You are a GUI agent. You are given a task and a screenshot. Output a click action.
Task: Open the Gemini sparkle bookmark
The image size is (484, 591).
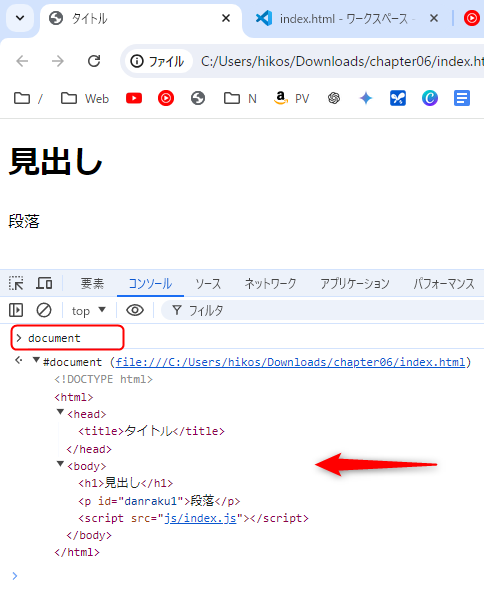click(366, 98)
